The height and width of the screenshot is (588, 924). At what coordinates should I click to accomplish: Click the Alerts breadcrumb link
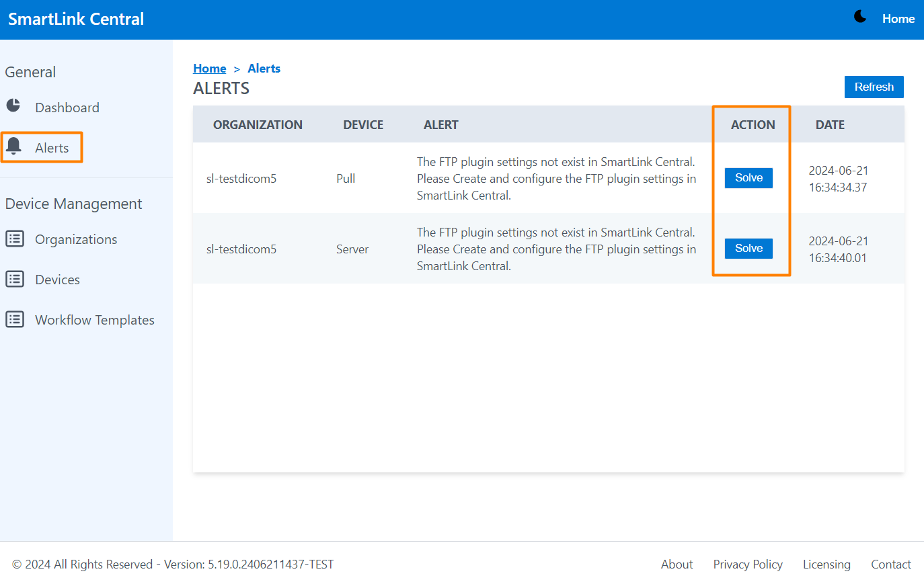click(264, 69)
